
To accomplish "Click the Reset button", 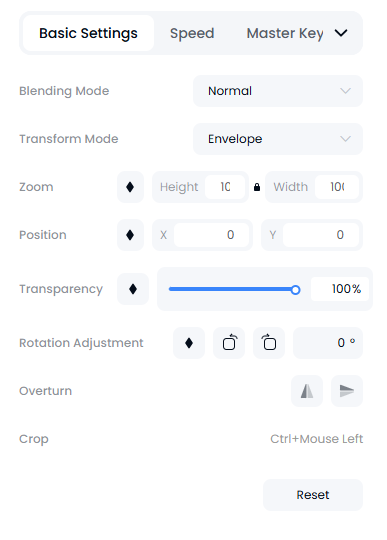I will (313, 495).
